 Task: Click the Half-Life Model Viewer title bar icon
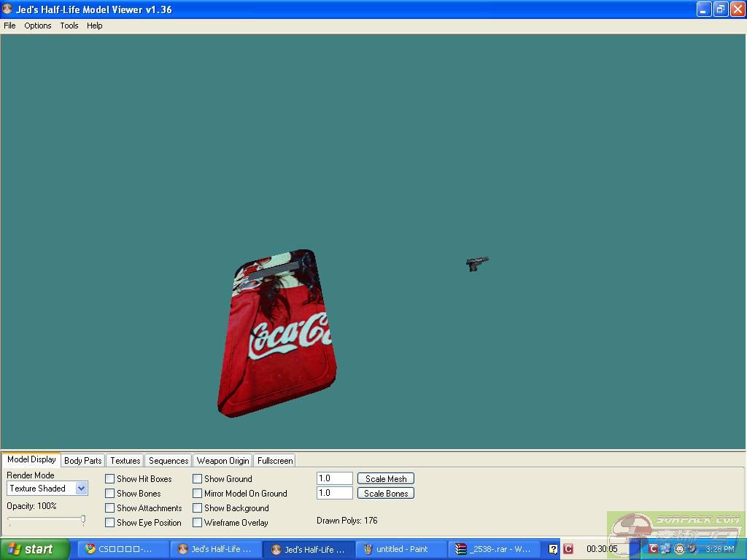tap(7, 9)
